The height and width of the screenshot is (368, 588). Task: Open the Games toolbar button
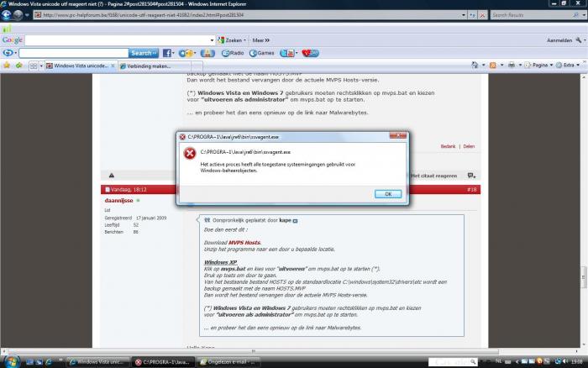(262, 53)
